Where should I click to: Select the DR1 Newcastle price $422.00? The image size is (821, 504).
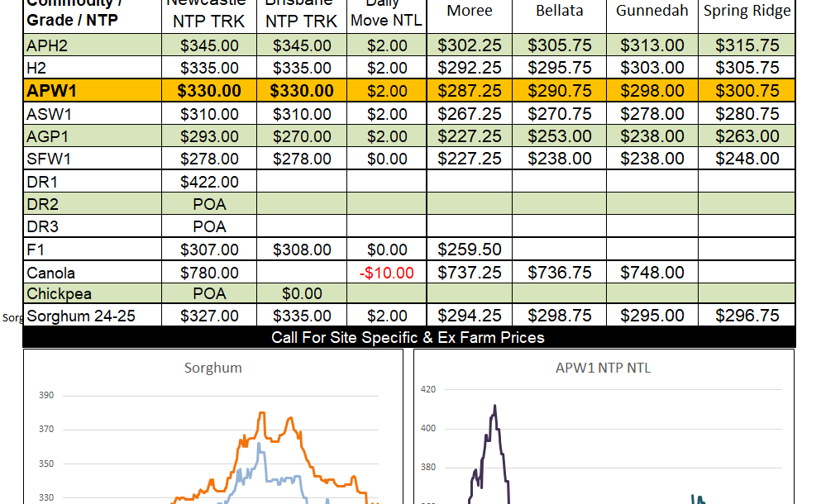pyautogui.click(x=209, y=182)
